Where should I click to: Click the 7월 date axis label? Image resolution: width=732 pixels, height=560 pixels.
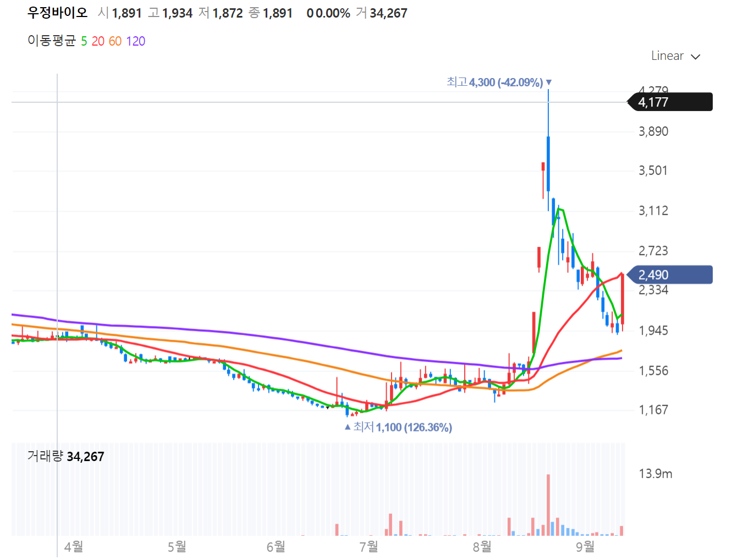tap(369, 546)
